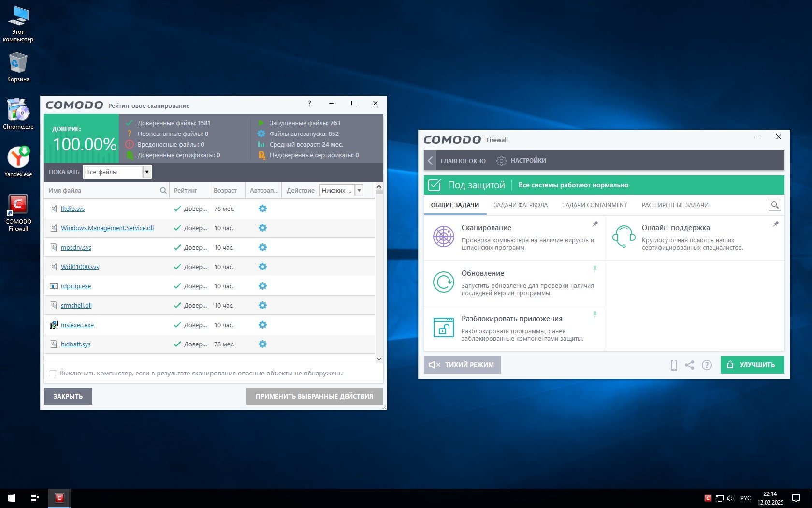Open the Unblock Applications padlock icon
812x508 pixels.
coord(443,328)
